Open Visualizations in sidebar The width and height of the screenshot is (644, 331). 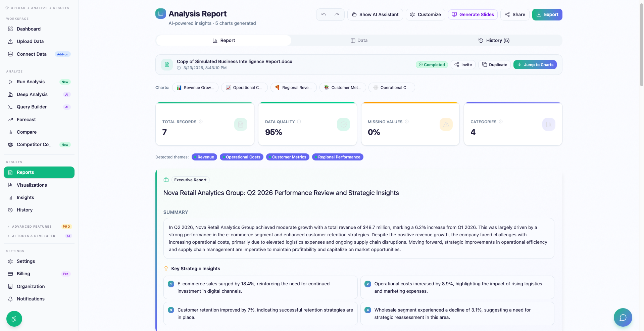(39, 185)
